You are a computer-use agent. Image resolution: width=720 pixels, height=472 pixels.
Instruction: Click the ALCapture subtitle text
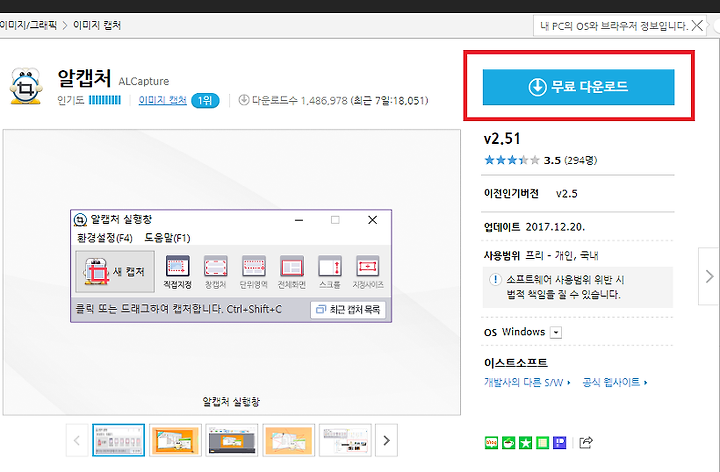(x=144, y=82)
